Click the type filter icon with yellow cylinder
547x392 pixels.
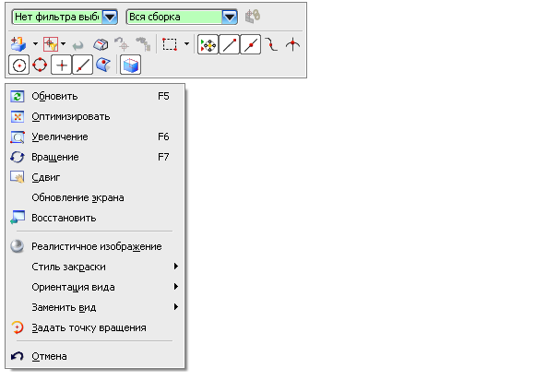pyautogui.click(x=18, y=44)
